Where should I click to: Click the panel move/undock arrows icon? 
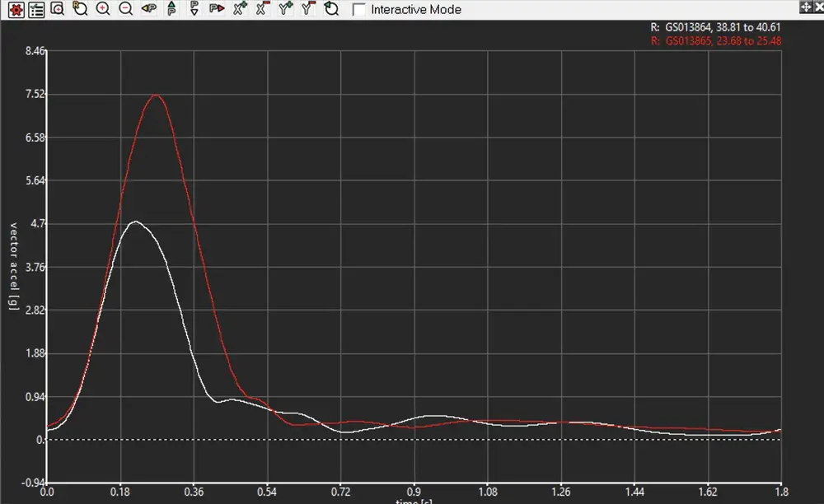pyautogui.click(x=806, y=7)
